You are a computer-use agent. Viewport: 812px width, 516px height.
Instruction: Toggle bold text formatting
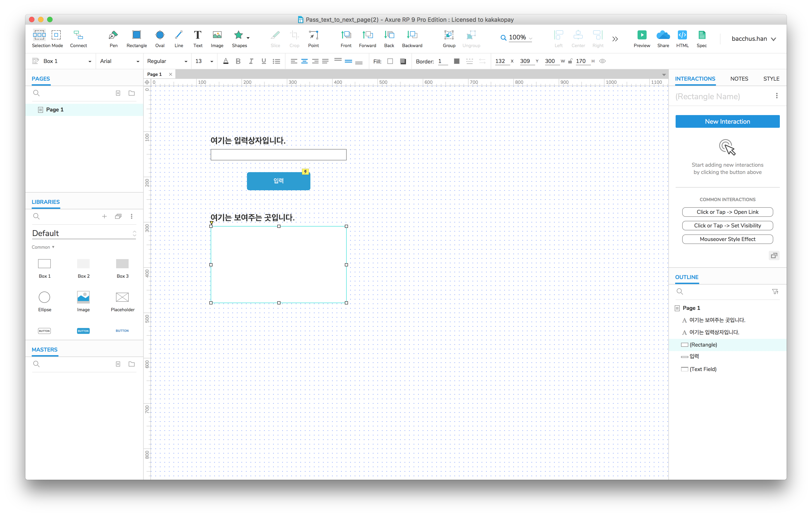pos(238,61)
